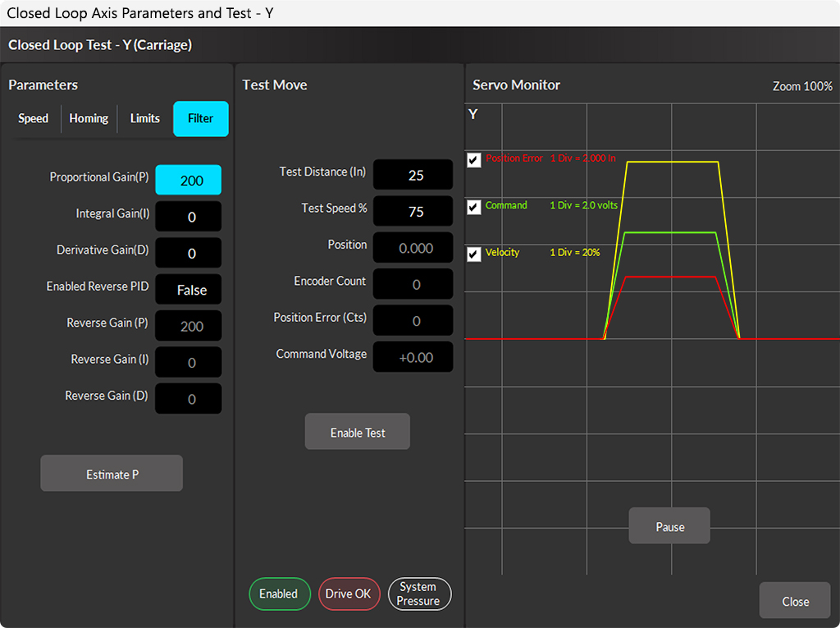Toggle the Enabled Reverse PID False value
Screen dimensions: 840x628
tap(189, 290)
